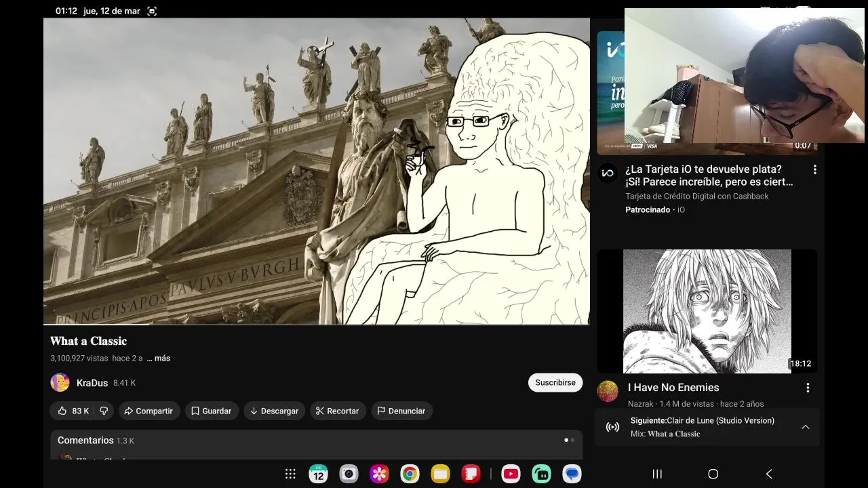Tap the main video player
Viewport: 868px width, 488px height.
[317, 171]
